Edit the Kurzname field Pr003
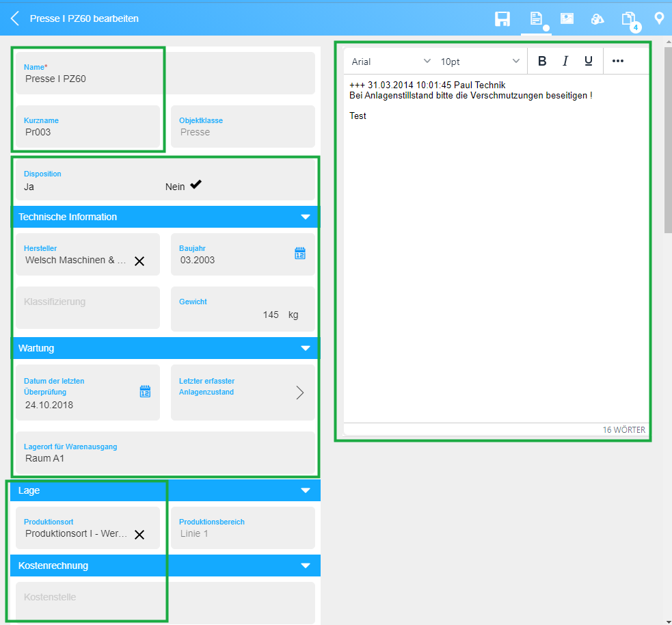 tap(88, 127)
